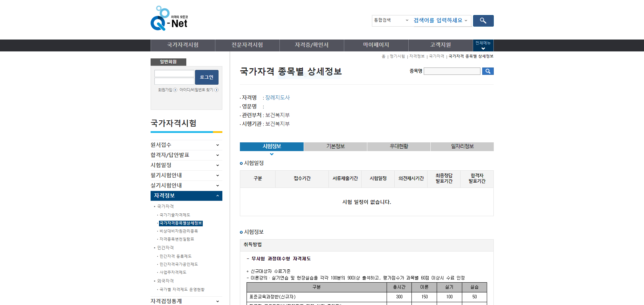
Task: Open 민간자격 in the sidebar tree
Action: point(165,248)
